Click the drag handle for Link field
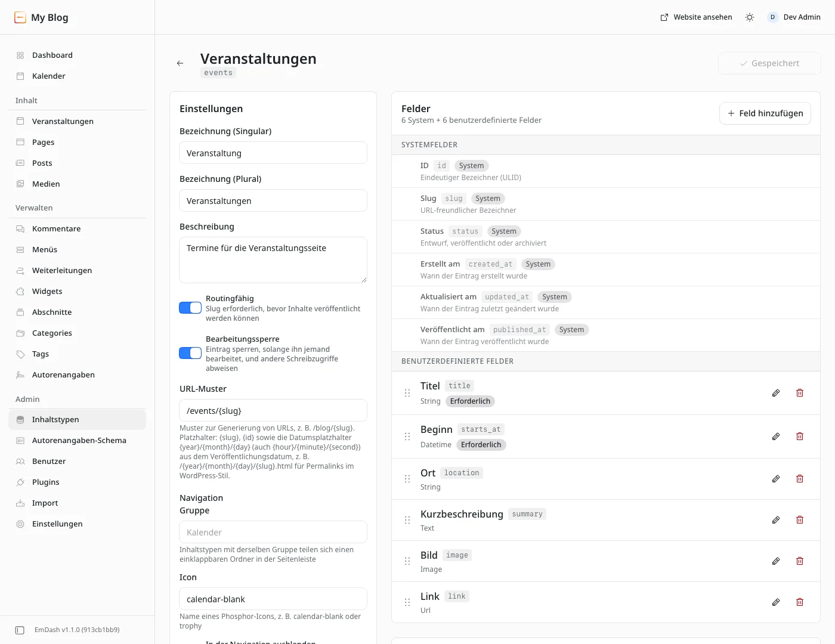 407,602
